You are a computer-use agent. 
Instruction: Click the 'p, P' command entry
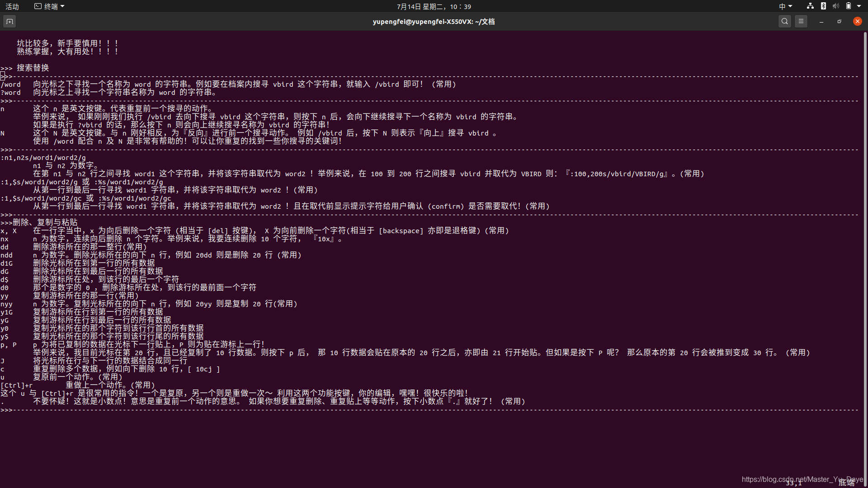pyautogui.click(x=9, y=345)
